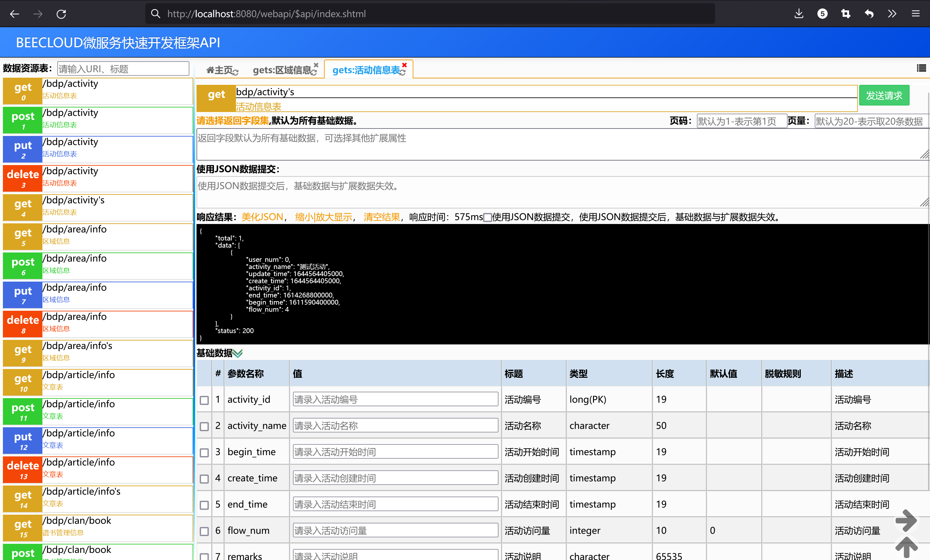Check the activity_id row checkbox
The image size is (930, 560).
204,400
